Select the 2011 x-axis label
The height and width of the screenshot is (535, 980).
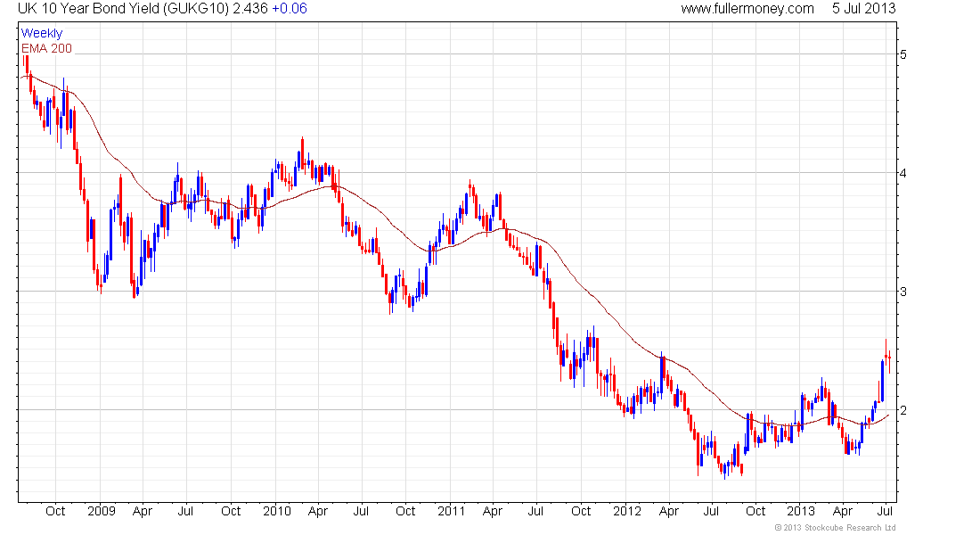pyautogui.click(x=452, y=511)
